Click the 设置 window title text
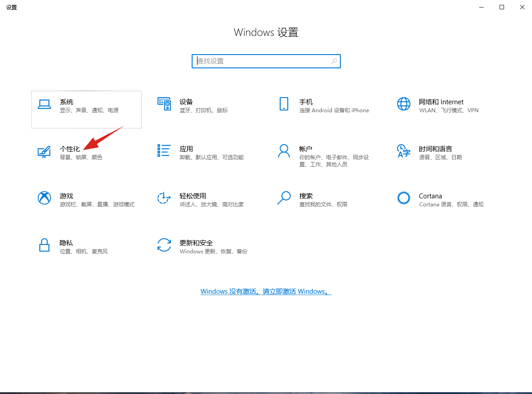 point(12,7)
